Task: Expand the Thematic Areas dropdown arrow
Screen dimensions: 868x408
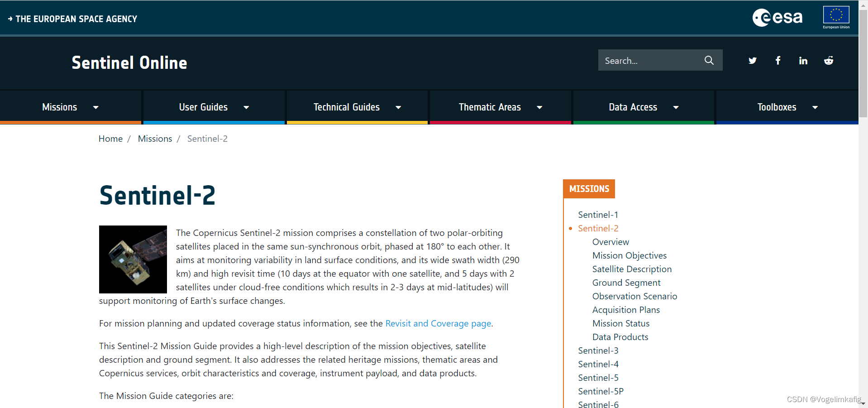Action: (x=539, y=107)
